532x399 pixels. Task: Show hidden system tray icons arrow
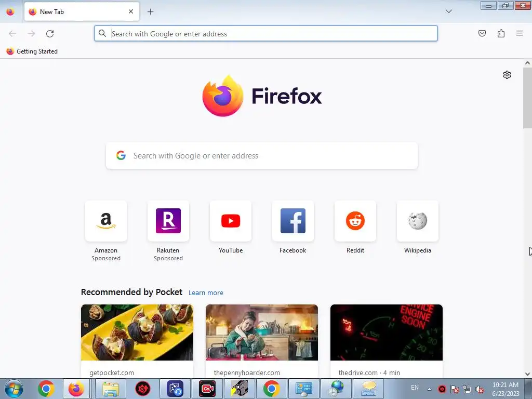click(x=429, y=389)
